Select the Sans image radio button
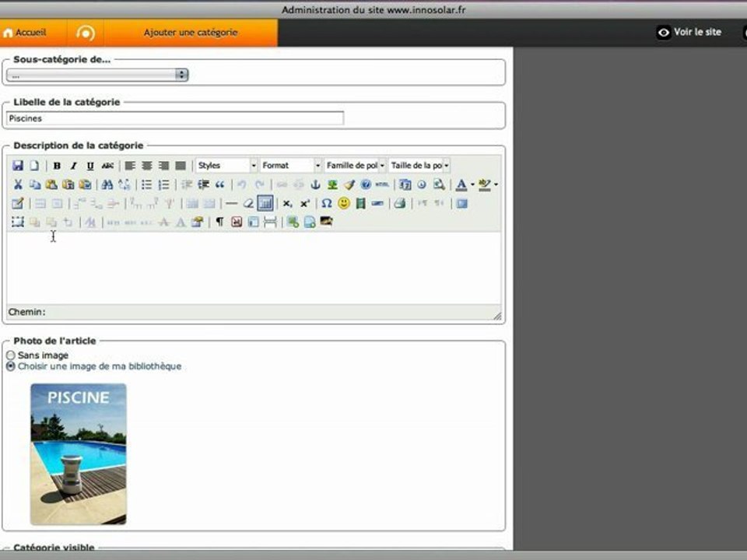 10,355
